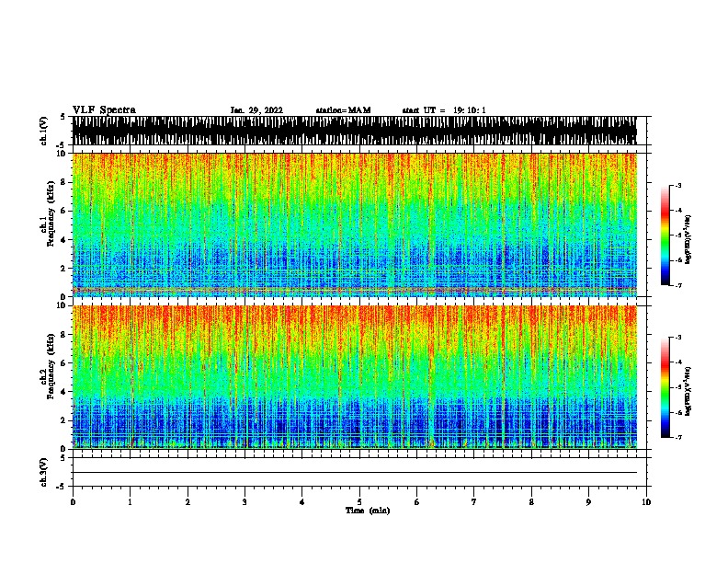This screenshot has width=728, height=563.
Task: Click time axis tick label "2"
Action: point(188,502)
